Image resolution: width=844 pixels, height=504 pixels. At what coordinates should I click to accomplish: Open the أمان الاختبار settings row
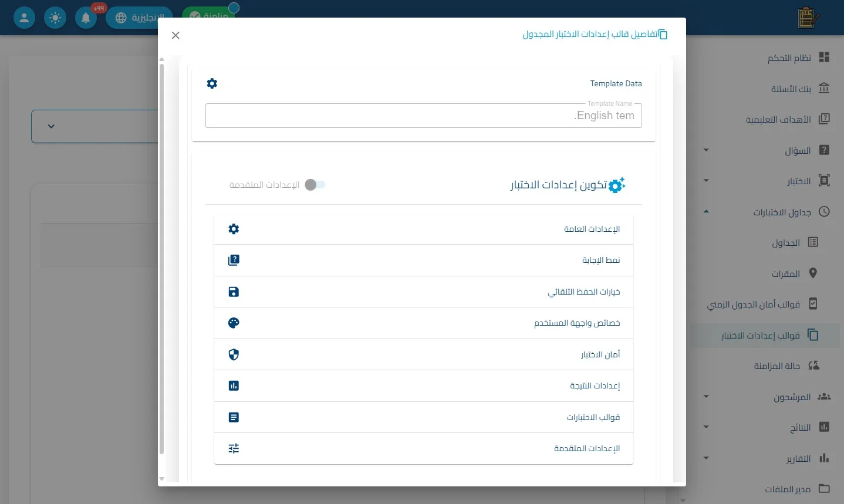[x=424, y=354]
